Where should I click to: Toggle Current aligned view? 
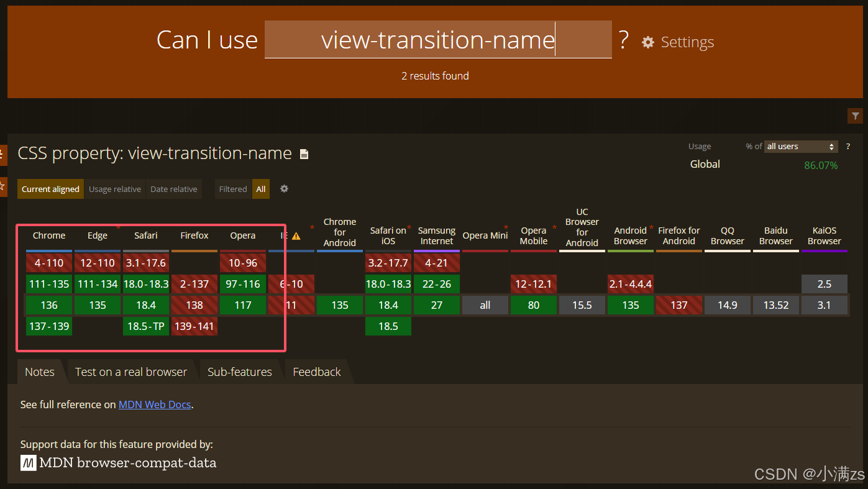click(x=50, y=189)
